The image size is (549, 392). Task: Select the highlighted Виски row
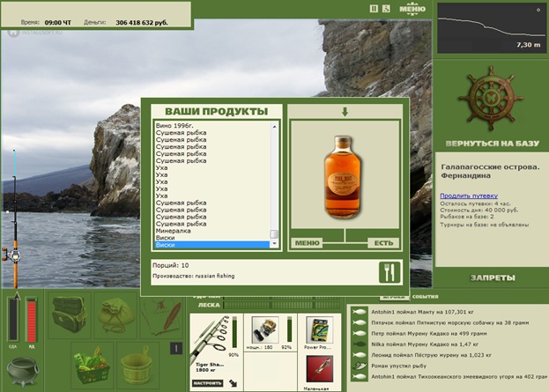click(212, 245)
